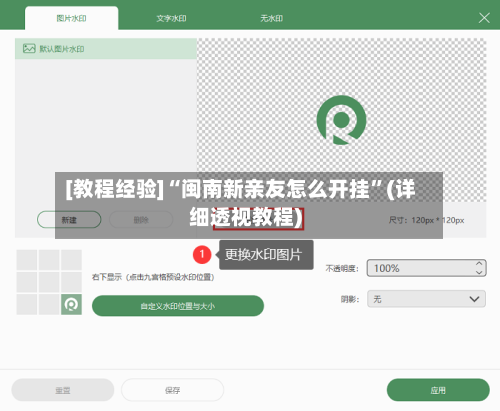Increase opacity with the up stepper arrow
This screenshot has height=411, width=500.
(x=479, y=264)
